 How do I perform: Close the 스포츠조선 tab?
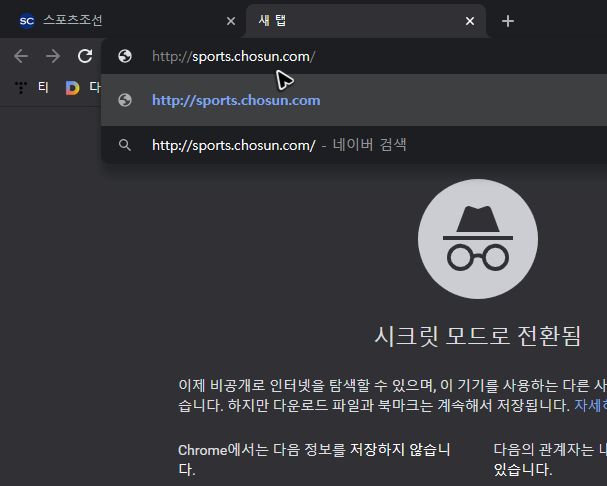click(x=231, y=21)
